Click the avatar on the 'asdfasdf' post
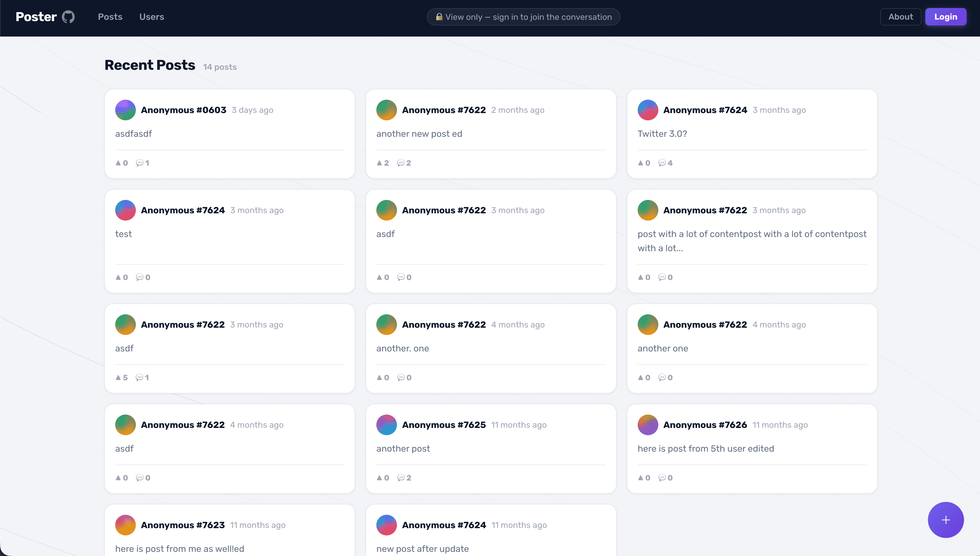 click(x=125, y=110)
